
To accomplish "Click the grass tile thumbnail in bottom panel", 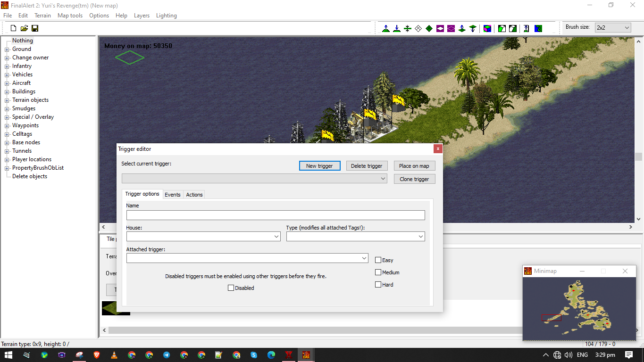I will [x=116, y=308].
